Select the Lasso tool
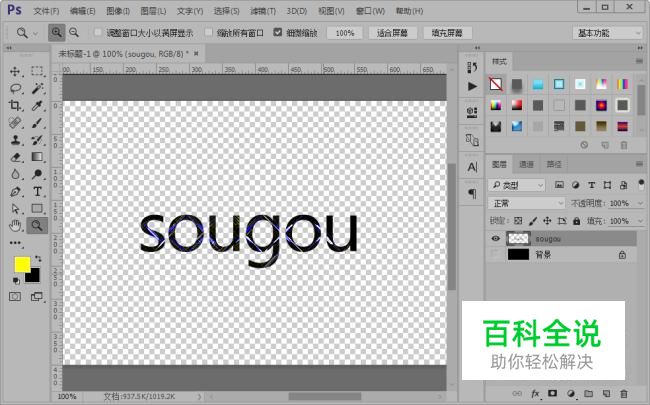Image resolution: width=650 pixels, height=405 pixels. point(15,88)
